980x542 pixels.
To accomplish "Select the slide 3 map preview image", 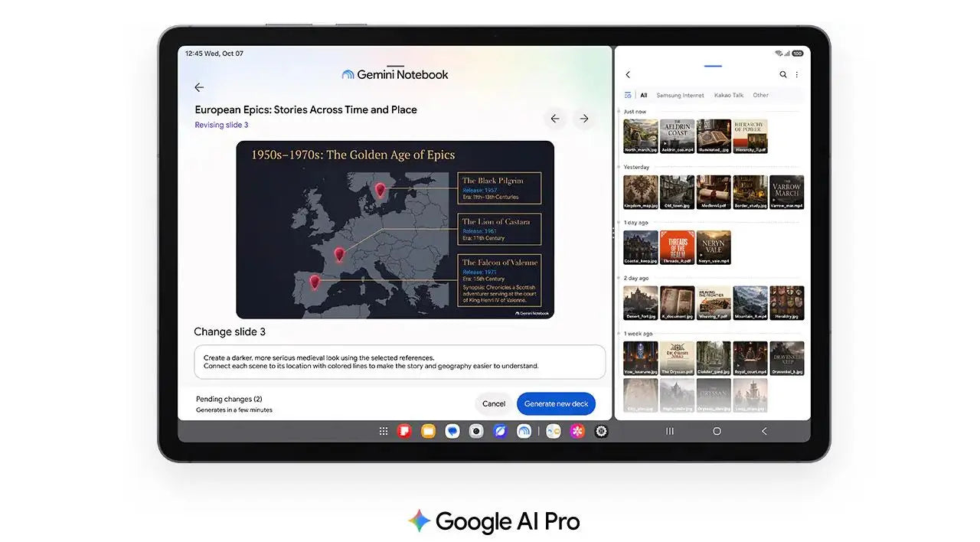I will click(395, 230).
